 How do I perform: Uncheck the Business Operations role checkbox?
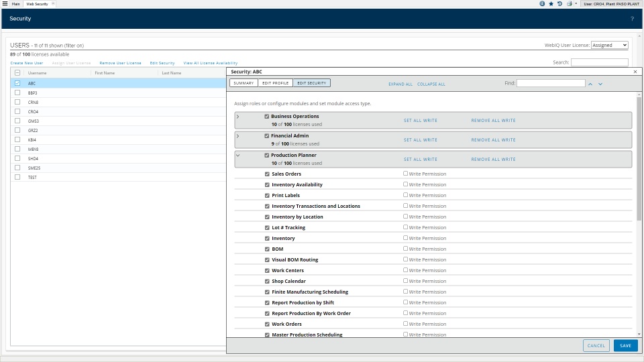point(267,117)
